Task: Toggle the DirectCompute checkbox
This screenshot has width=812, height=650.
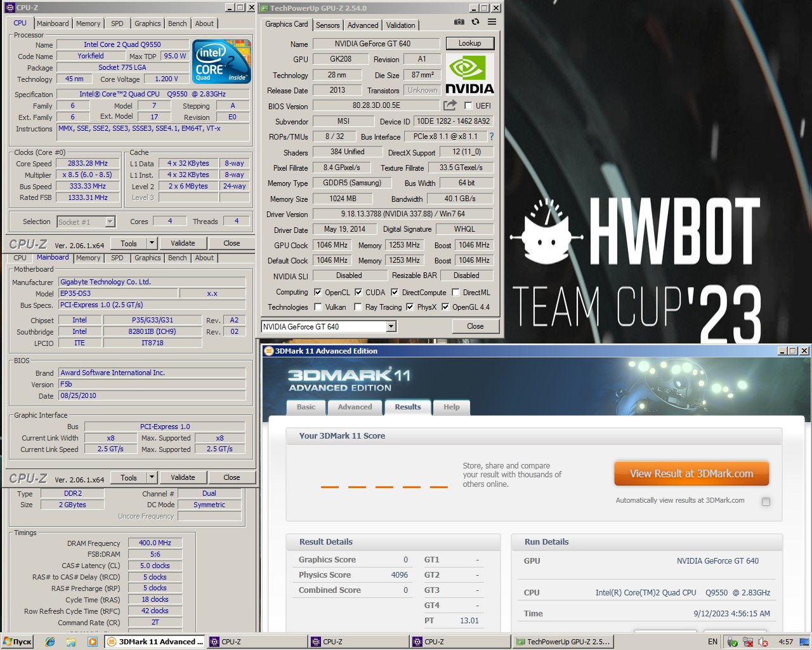Action: point(395,293)
